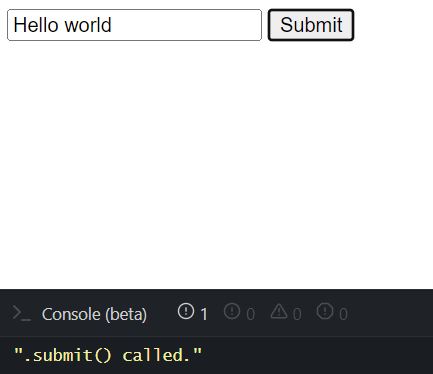Click the dimmed info messages circle icon

tap(232, 311)
